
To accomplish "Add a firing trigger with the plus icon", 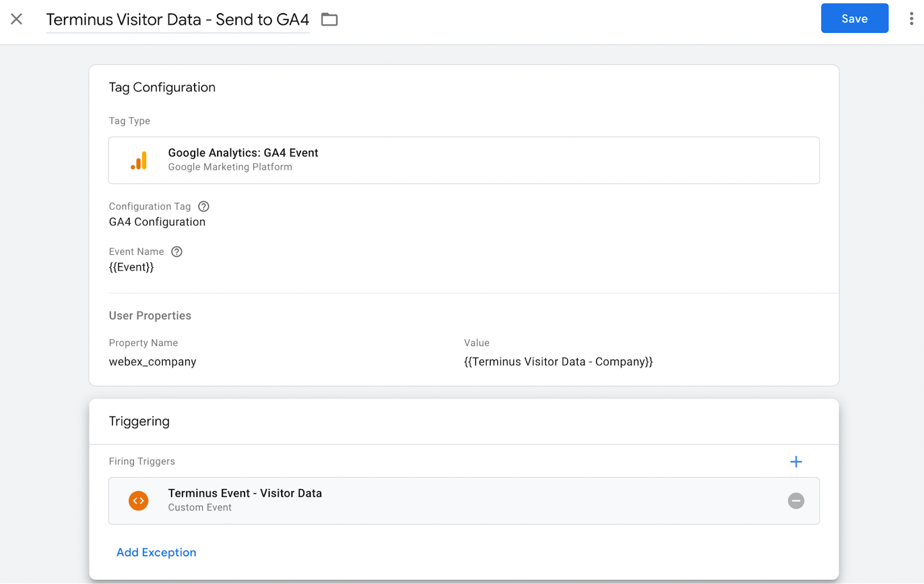I will click(x=796, y=462).
